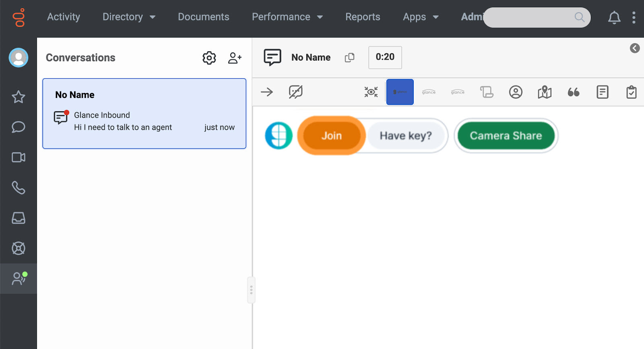Open canned responses quote icon

coord(573,92)
